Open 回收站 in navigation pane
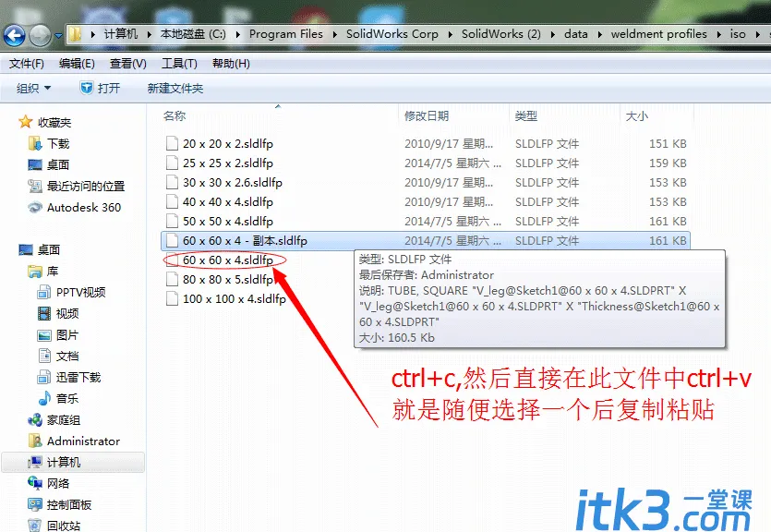Screen dimensions: 771x532 [x=54, y=526]
